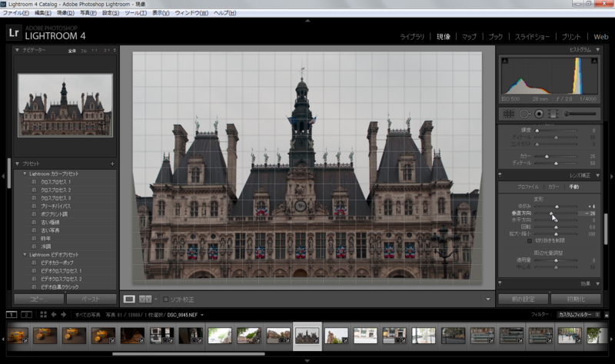The height and width of the screenshot is (364, 615).
Task: Collapse the プリセット panel
Action: click(x=17, y=164)
